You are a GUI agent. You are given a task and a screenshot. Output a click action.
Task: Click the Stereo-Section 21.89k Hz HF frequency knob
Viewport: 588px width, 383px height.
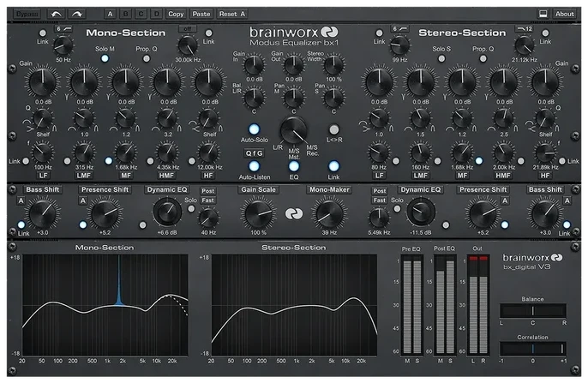[545, 153]
